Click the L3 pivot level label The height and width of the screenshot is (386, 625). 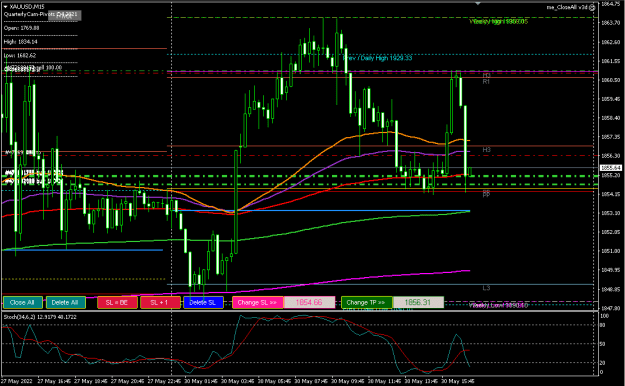tap(486, 288)
